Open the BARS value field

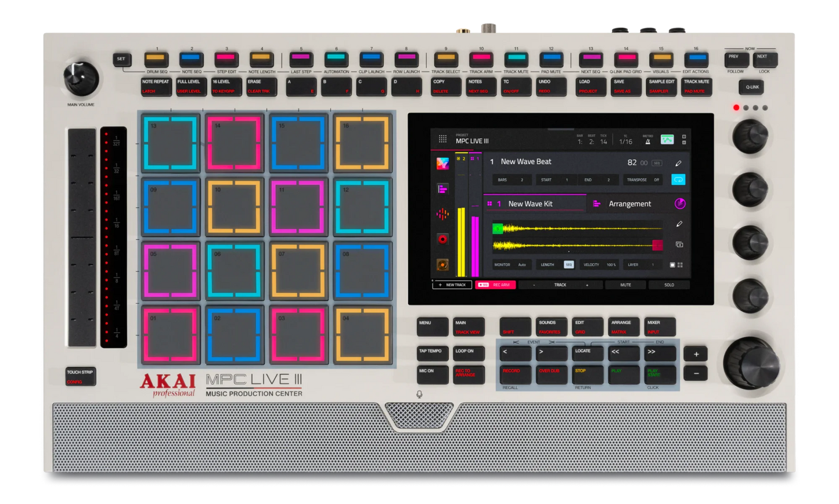click(512, 180)
